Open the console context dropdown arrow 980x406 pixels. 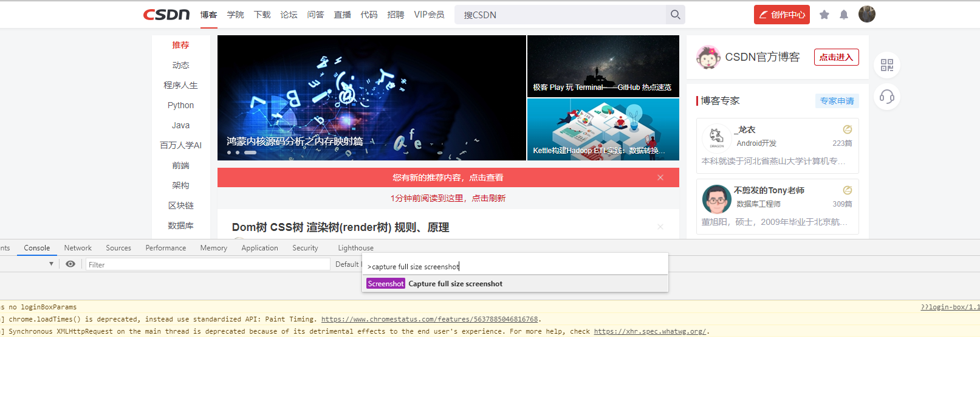point(51,264)
